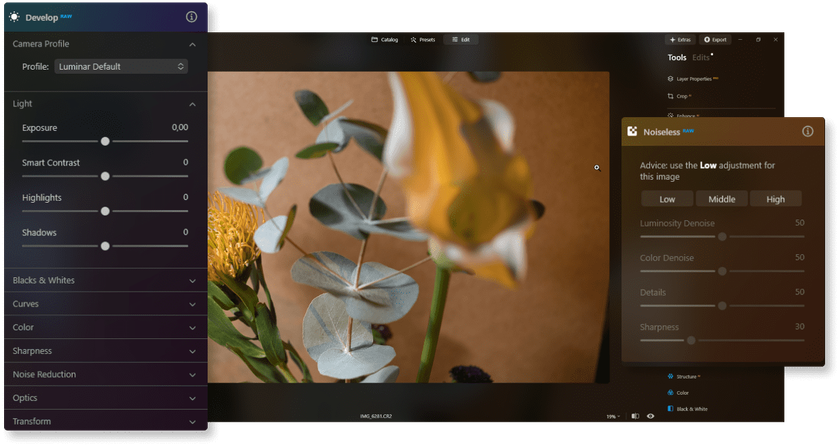Click the Noiseless panel icon

(632, 131)
